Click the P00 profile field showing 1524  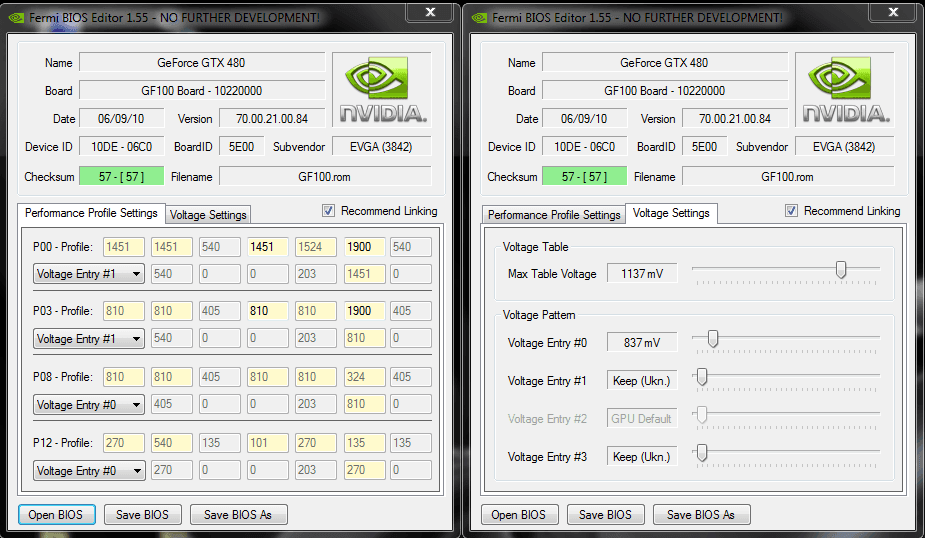pos(316,247)
